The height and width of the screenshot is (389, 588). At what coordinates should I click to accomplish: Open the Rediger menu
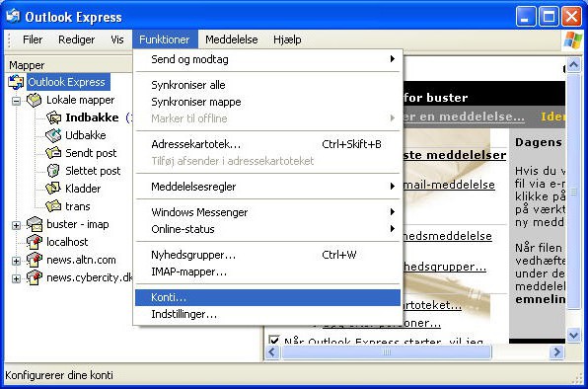click(77, 39)
